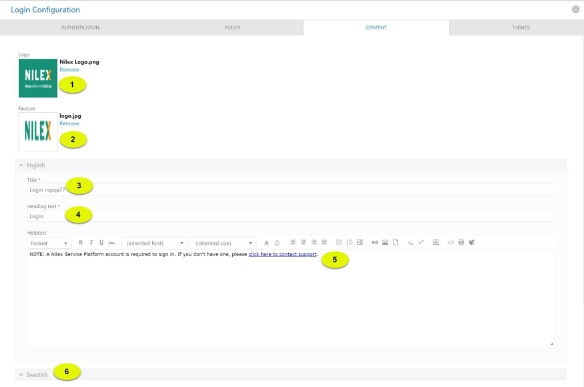Pick a font color from toolbar

point(266,243)
